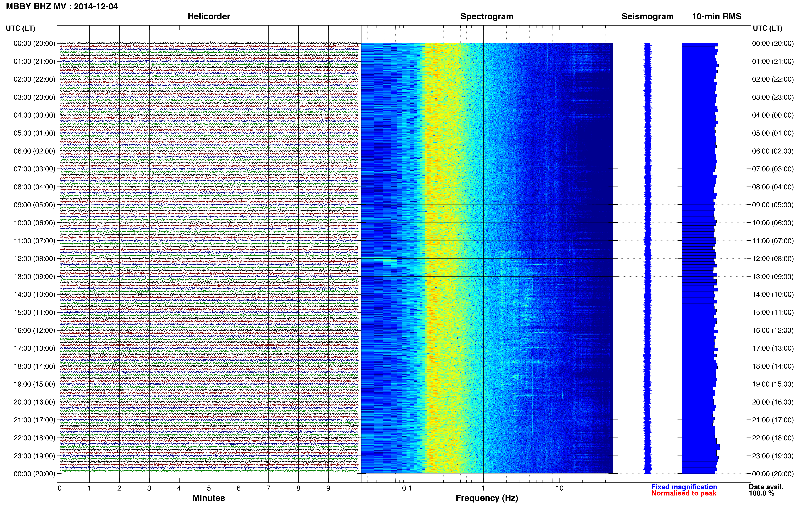Click the '10' frequency tick label
The image size is (812, 508).
pyautogui.click(x=559, y=488)
